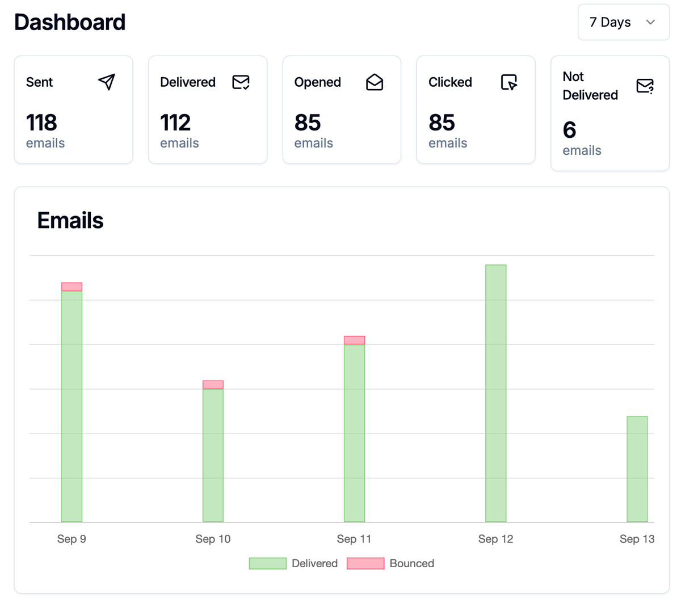Select the Sep 12 delivered bar
681x616 pixels.
(495, 393)
